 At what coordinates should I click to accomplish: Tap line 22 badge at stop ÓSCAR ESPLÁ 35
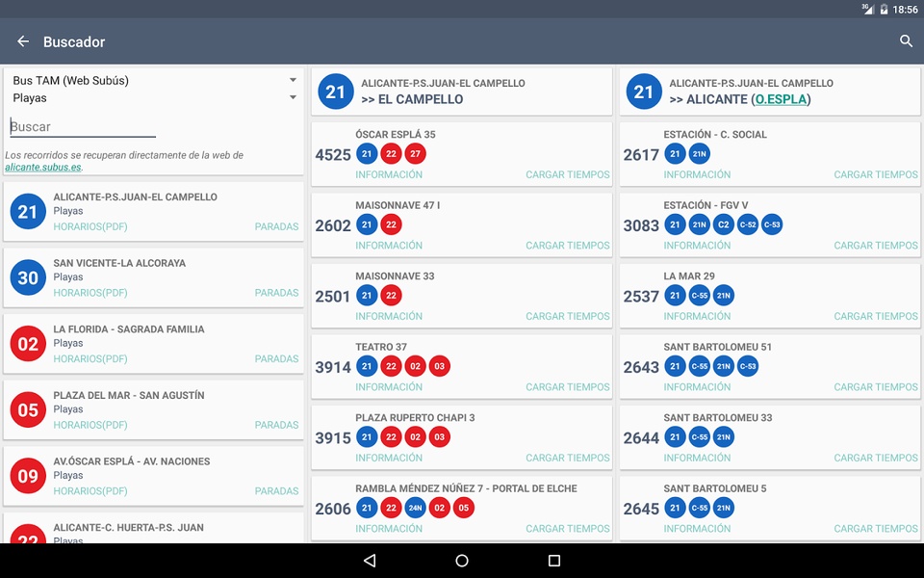[392, 154]
